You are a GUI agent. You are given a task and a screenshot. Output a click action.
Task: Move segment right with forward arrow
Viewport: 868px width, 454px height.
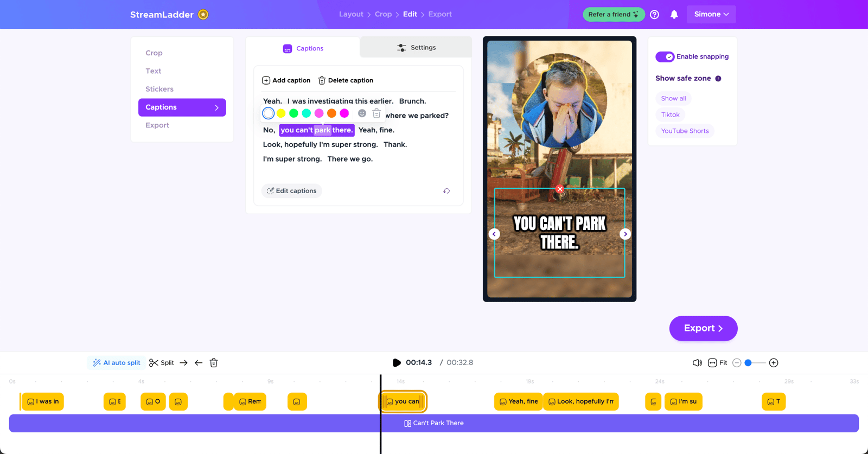tap(183, 363)
